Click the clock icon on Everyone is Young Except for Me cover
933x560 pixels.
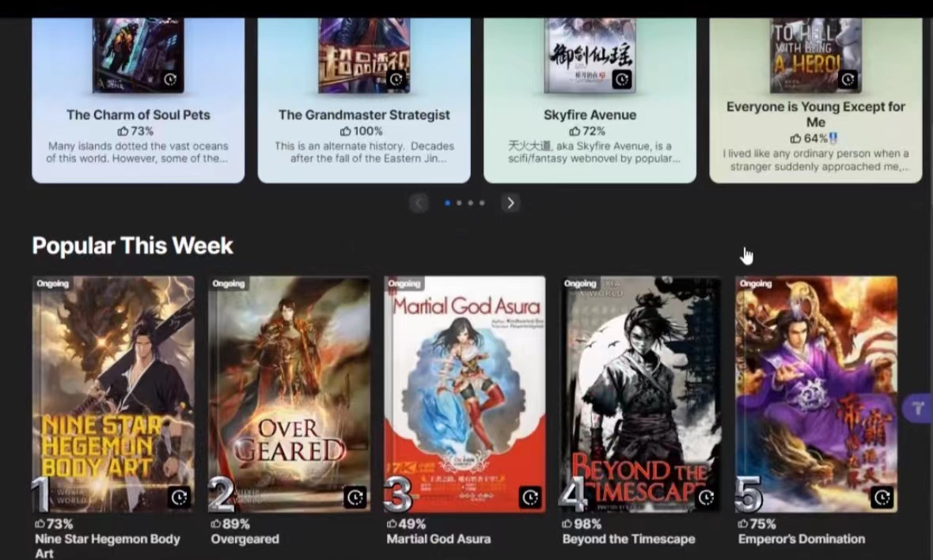pos(848,79)
